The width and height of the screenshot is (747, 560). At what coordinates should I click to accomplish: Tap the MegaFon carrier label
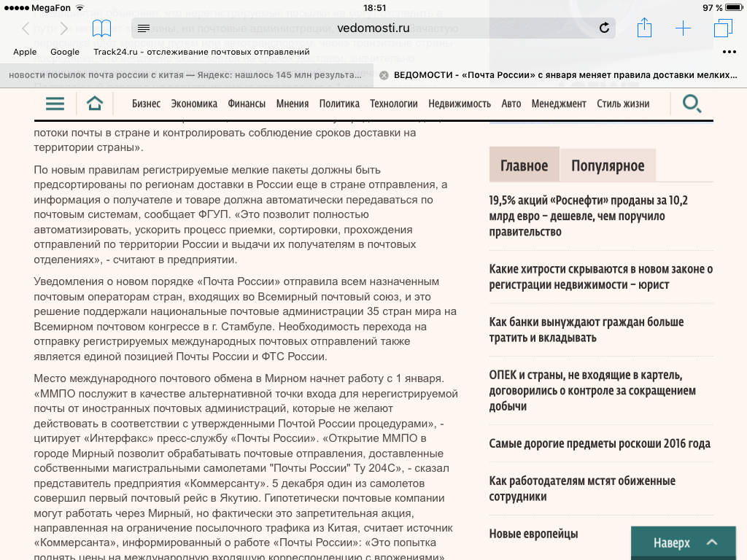(x=51, y=7)
